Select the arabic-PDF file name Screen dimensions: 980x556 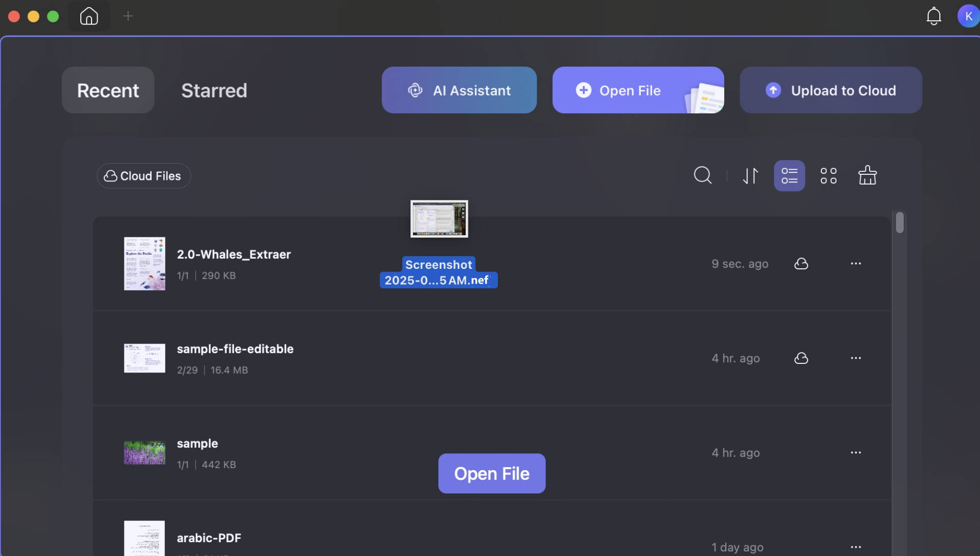coord(209,538)
